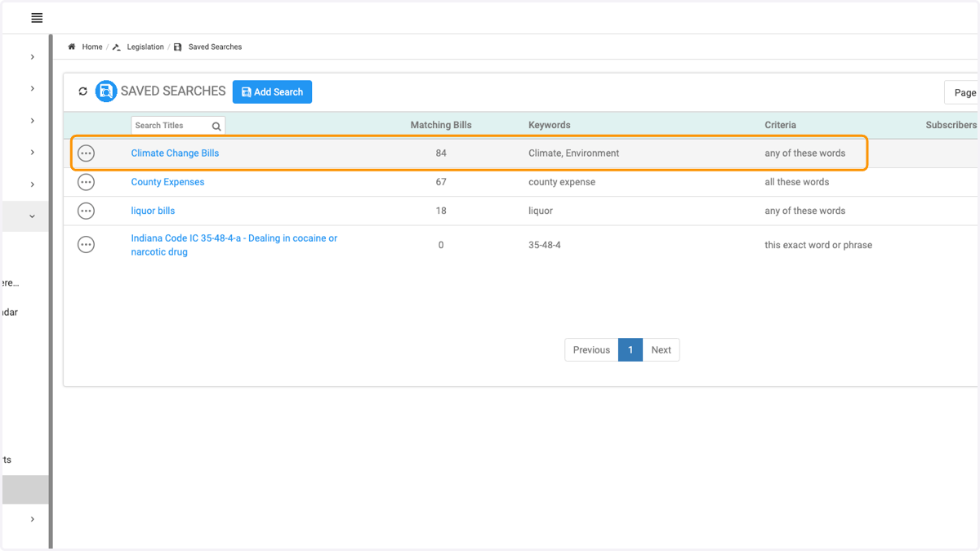
Task: Open the liquor bills saved search
Action: click(153, 211)
